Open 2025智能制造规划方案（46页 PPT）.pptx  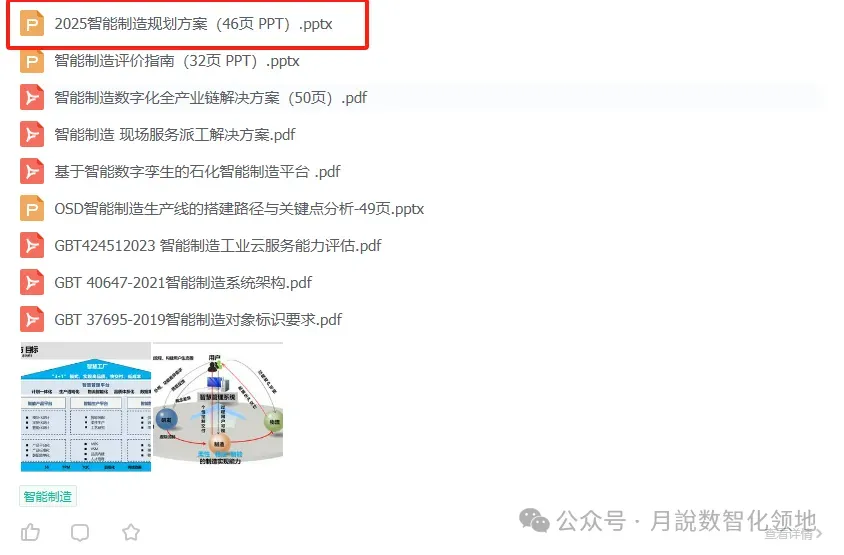[x=193, y=24]
